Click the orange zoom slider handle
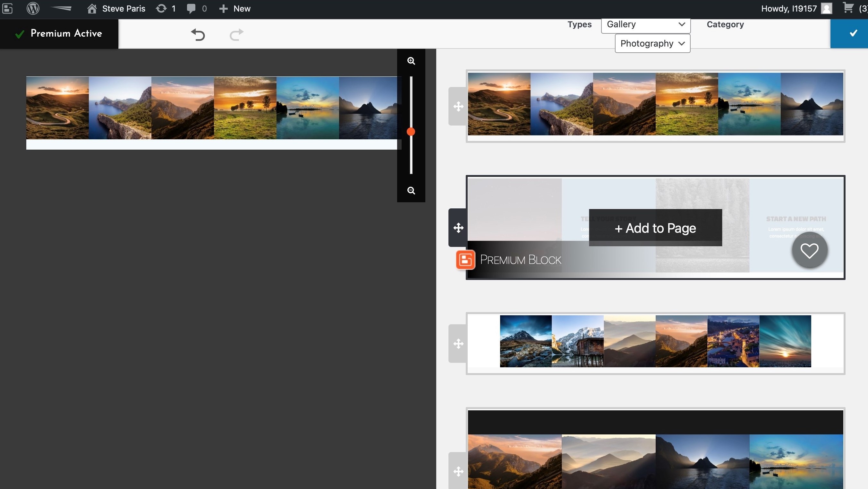Screen dimensions: 868x489 [410, 132]
